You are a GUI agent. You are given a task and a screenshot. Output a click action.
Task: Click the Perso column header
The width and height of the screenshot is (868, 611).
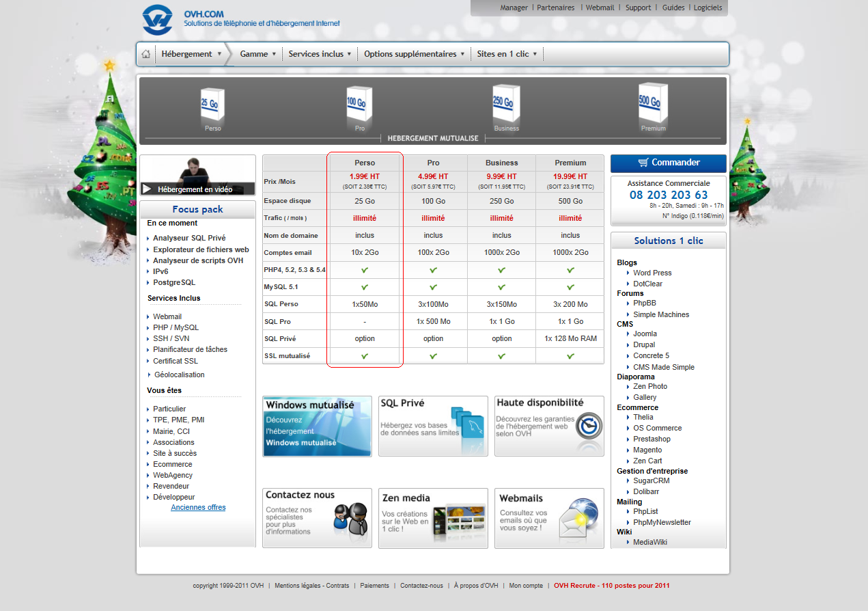click(x=365, y=163)
